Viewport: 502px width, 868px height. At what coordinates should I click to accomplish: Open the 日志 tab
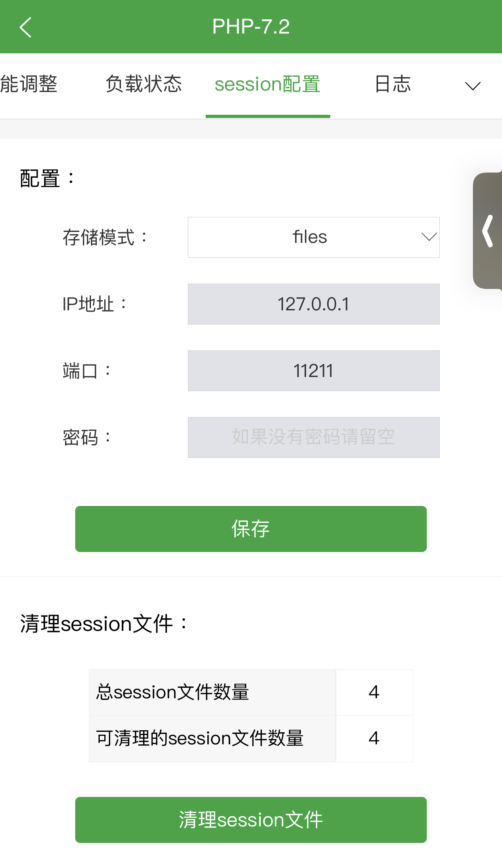[393, 84]
